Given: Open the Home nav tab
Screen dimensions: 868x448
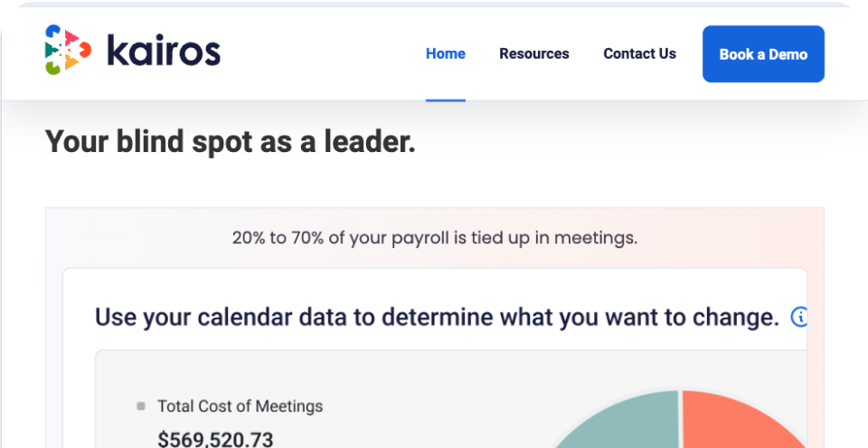Looking at the screenshot, I should click(445, 54).
